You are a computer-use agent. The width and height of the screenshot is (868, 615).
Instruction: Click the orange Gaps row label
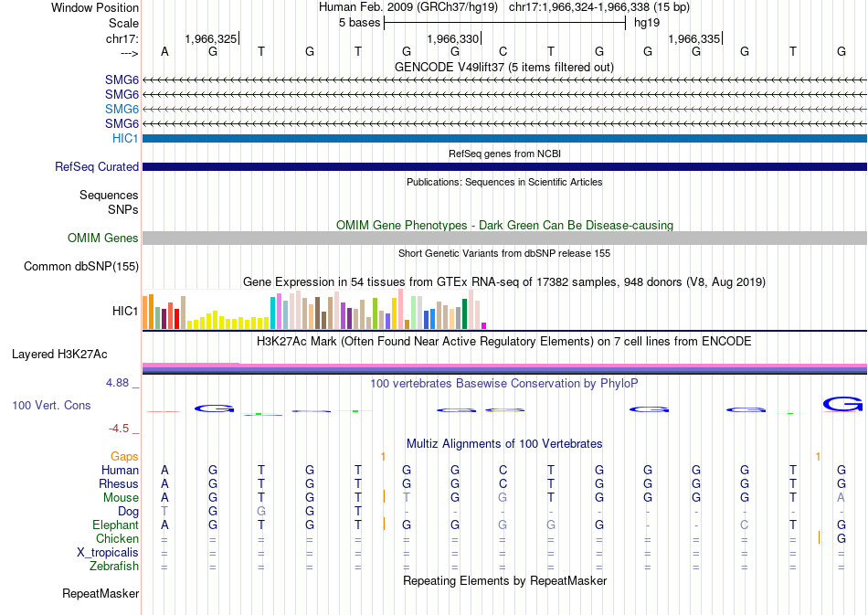(124, 456)
